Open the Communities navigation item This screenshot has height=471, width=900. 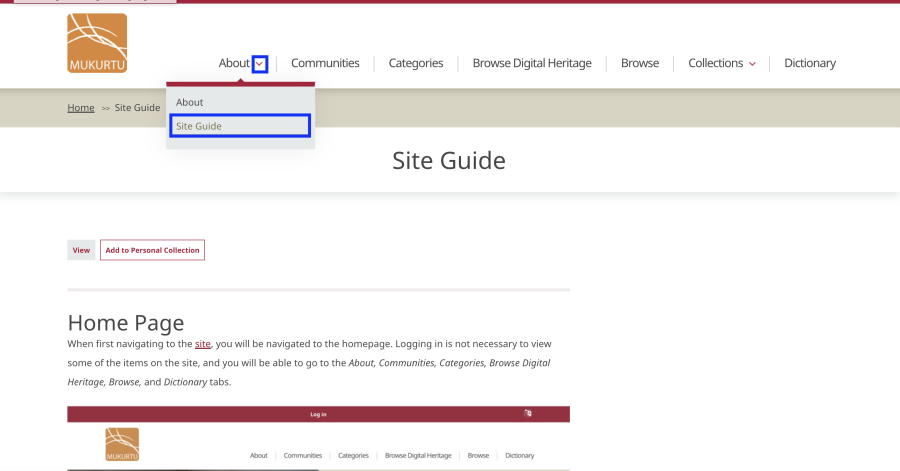pos(325,63)
